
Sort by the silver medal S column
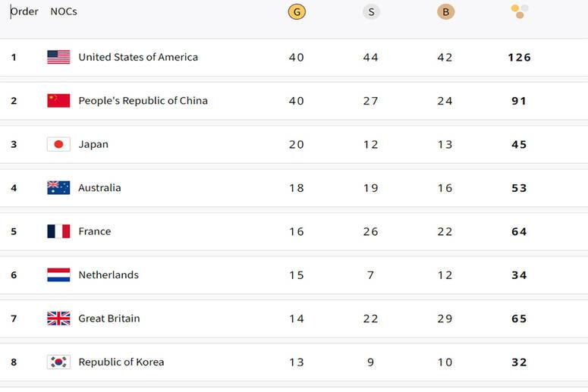[371, 11]
